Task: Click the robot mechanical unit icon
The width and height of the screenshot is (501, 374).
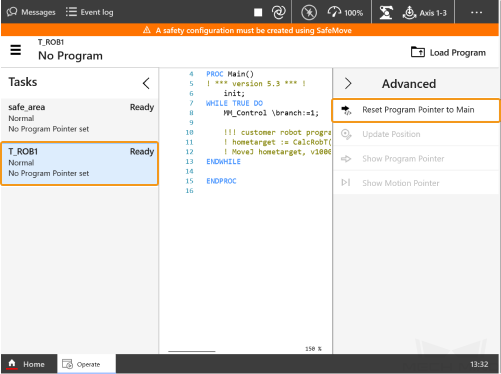Action: point(386,13)
